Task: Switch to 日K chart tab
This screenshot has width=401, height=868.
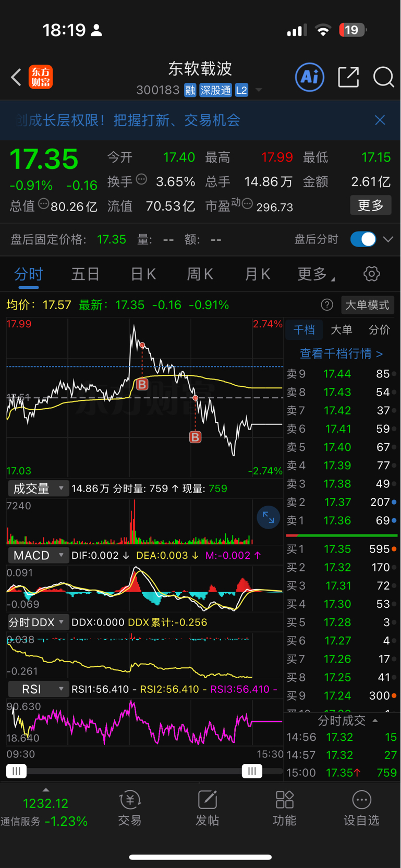Action: (x=143, y=274)
